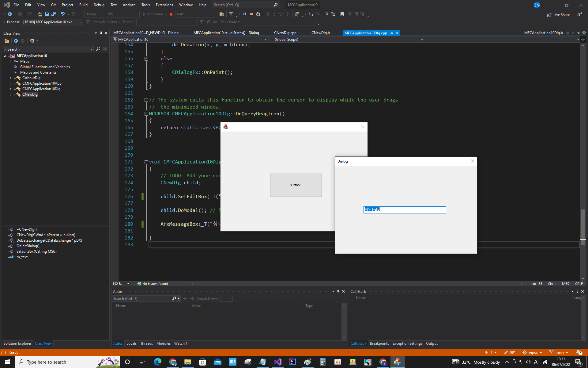Expand the Maps node

[10, 61]
